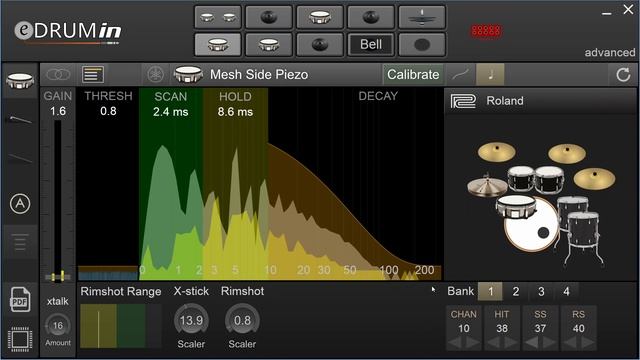Screen dimensions: 640x360
Task: Open the list lines sidebar icon
Action: (x=20, y=242)
